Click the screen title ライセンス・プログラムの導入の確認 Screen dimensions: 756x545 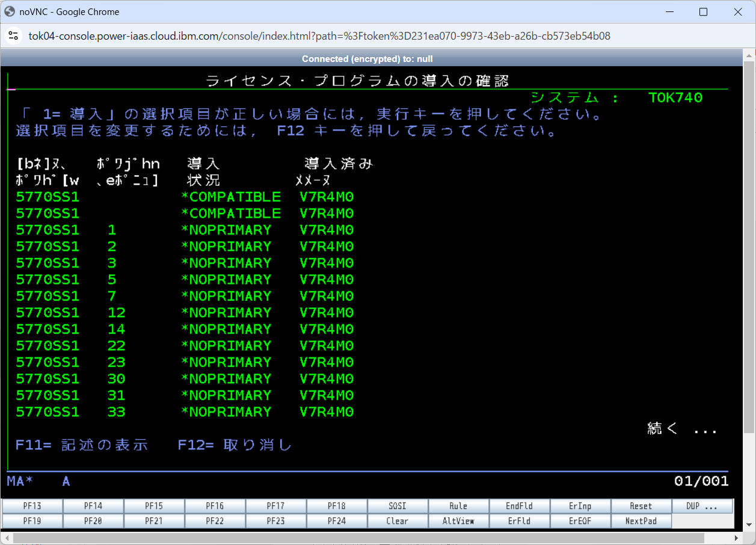pyautogui.click(x=358, y=81)
